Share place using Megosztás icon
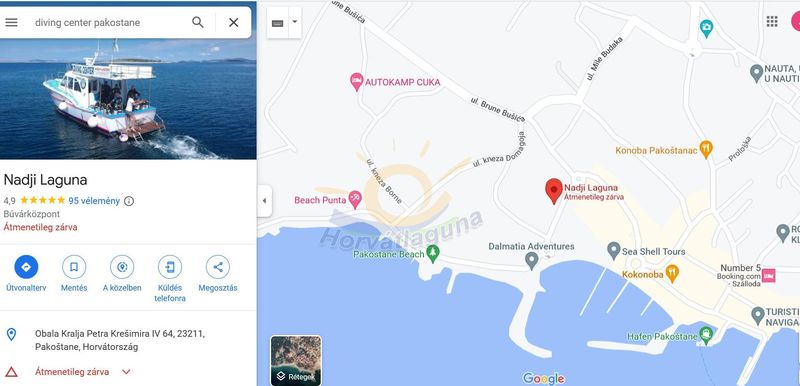800x386 pixels. pyautogui.click(x=218, y=267)
